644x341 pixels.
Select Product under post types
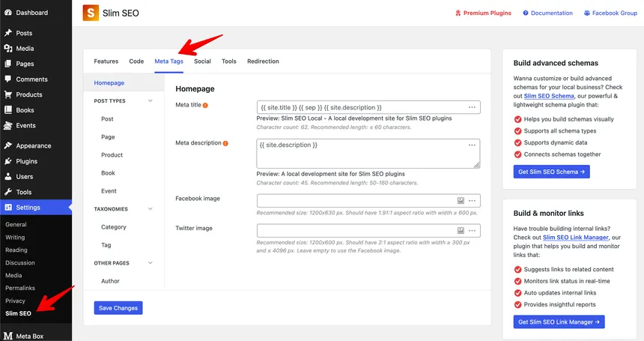112,155
